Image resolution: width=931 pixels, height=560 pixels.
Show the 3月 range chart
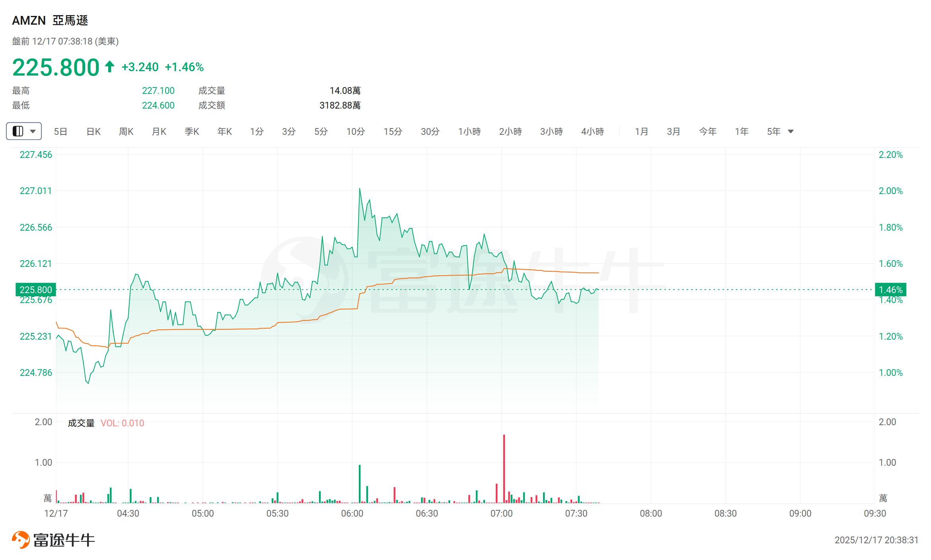tap(674, 132)
